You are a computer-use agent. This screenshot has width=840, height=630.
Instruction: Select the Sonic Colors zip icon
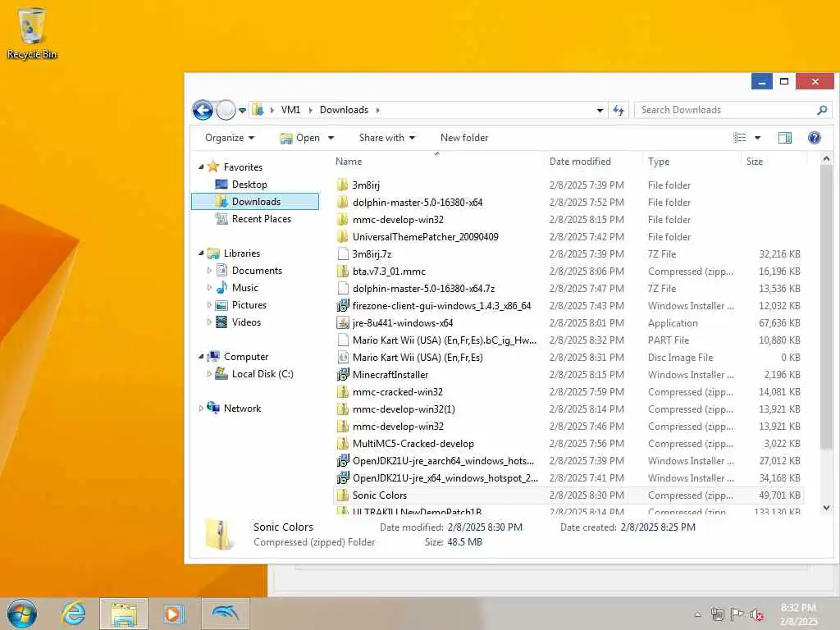click(343, 495)
